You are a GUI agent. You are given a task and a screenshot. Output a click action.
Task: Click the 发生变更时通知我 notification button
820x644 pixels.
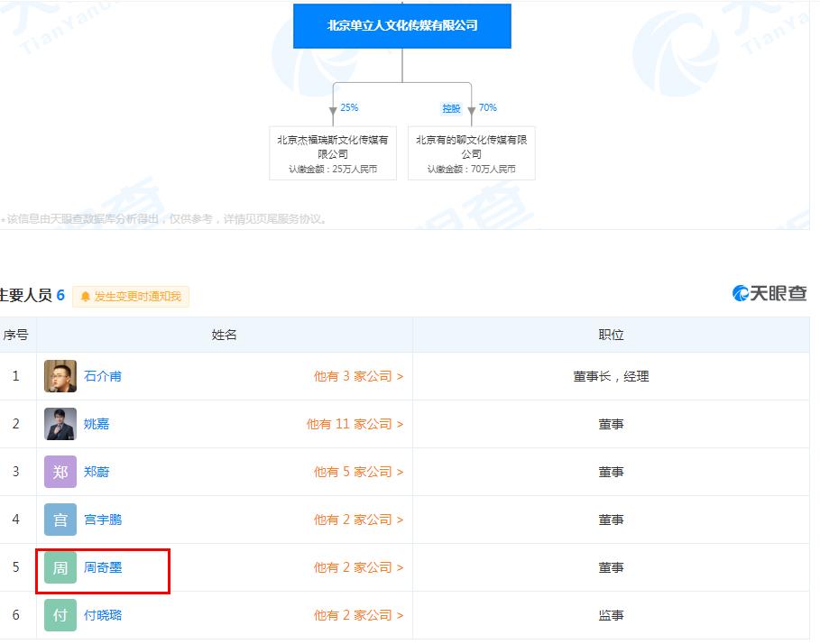click(131, 296)
